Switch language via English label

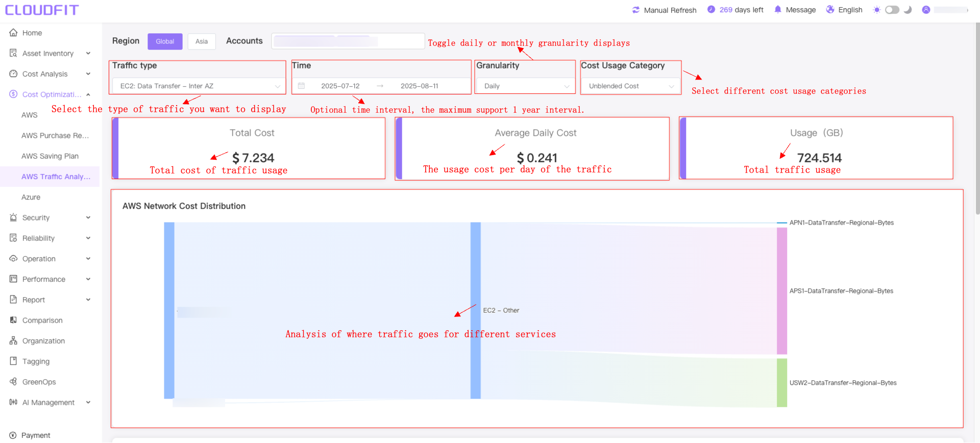click(850, 10)
